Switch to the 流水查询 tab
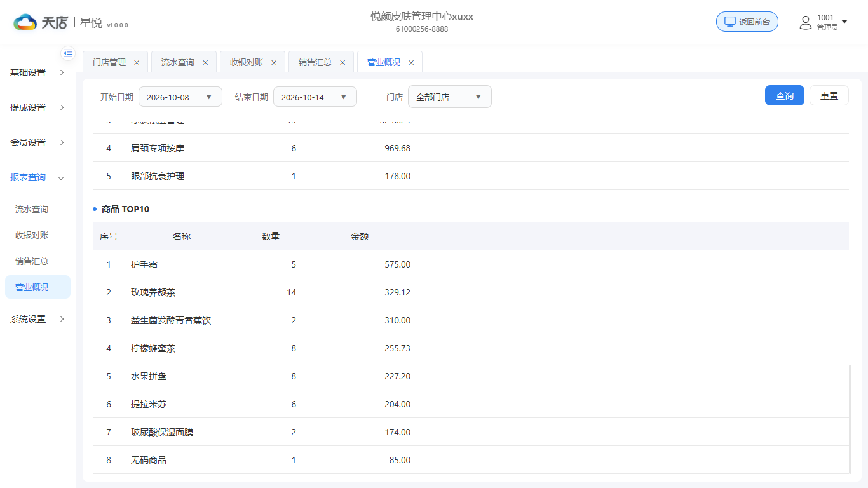 point(178,62)
